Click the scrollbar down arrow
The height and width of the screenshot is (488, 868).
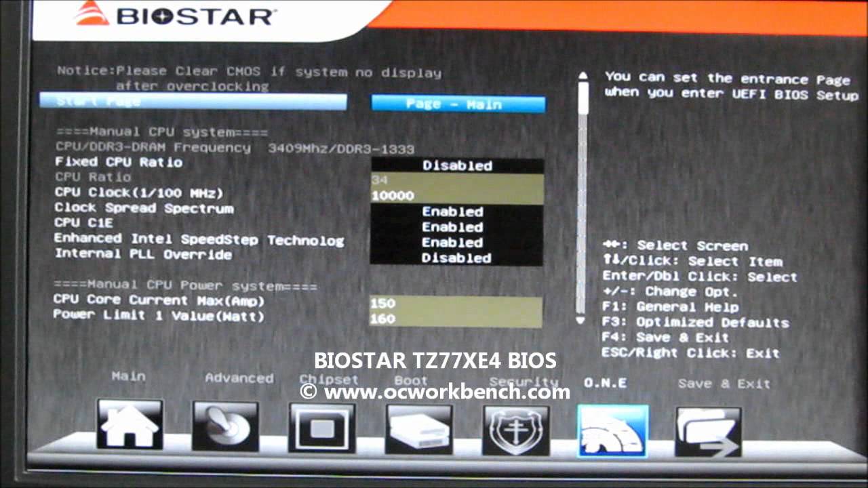[x=580, y=320]
